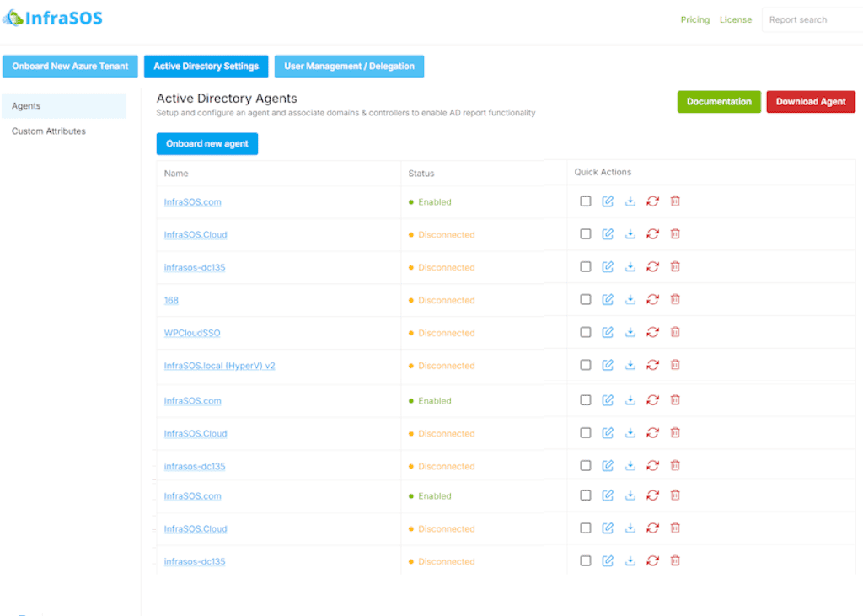The image size is (863, 616).
Task: Open the Pricing page
Action: point(694,19)
